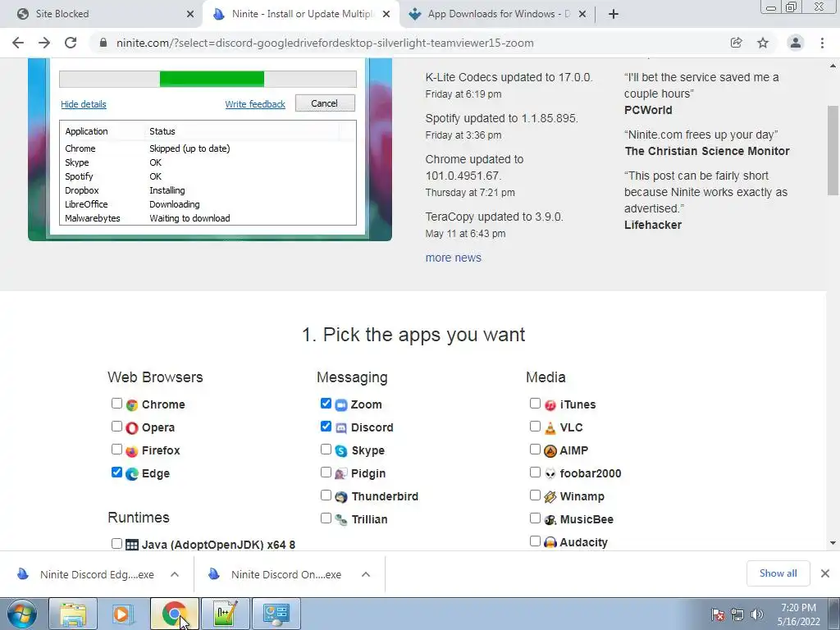
Task: Check the Java AdoptOpenJDK x64 8 checkbox
Action: pyautogui.click(x=116, y=543)
